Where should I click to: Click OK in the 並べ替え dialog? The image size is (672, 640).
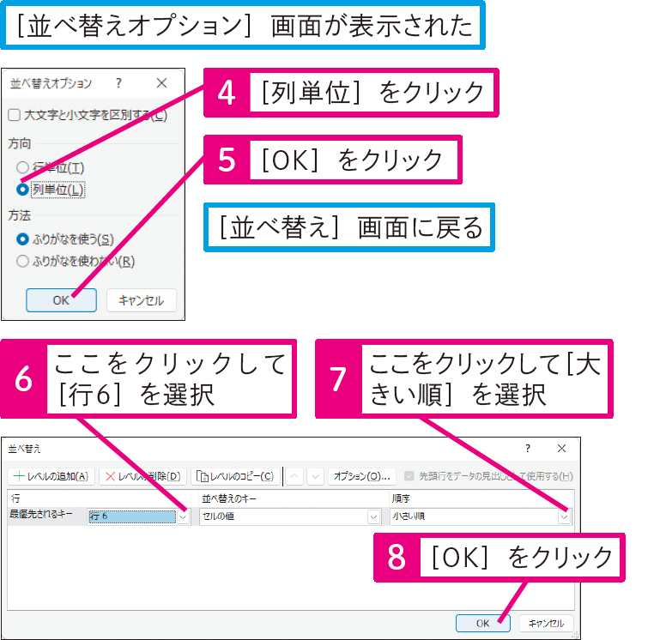[483, 624]
